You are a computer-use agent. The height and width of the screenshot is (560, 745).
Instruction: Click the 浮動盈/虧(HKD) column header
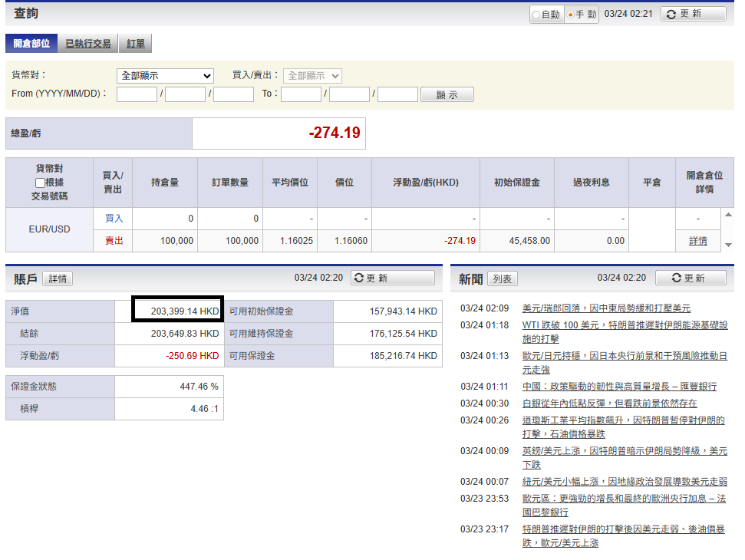coord(426,183)
